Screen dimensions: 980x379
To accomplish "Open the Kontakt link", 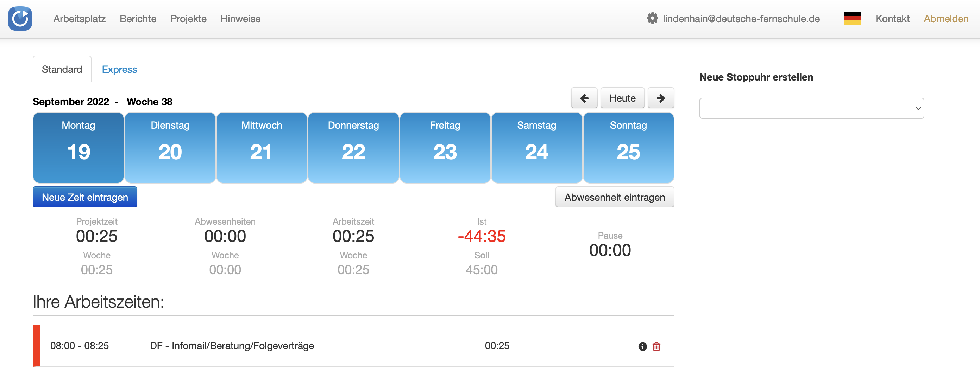I will 892,19.
